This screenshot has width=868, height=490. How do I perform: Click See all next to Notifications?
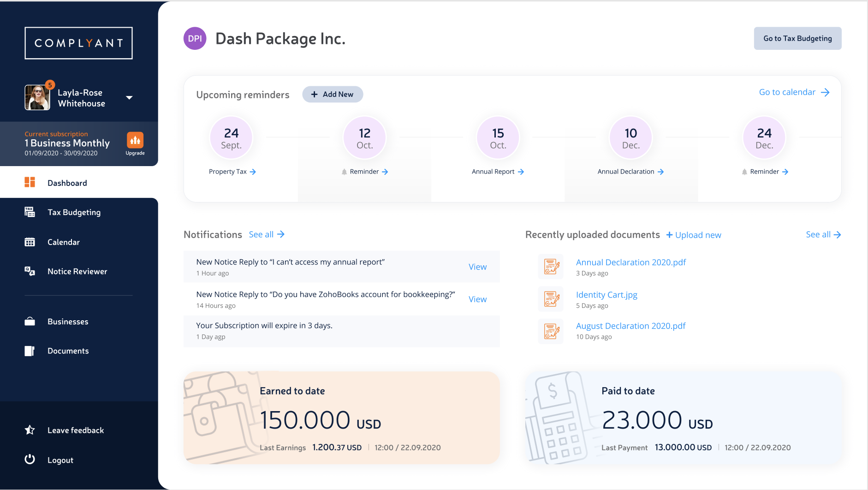(x=267, y=234)
